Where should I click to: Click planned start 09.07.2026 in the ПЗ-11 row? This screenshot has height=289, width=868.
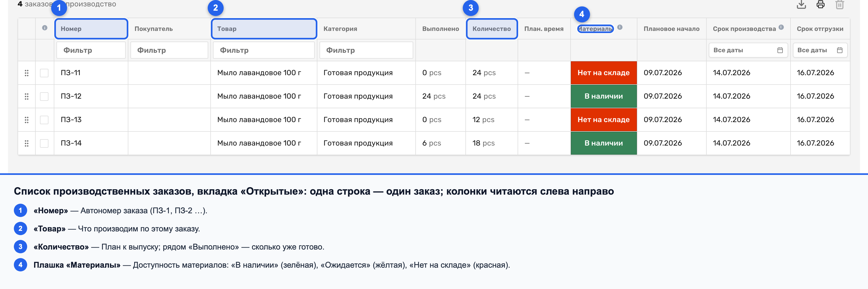662,73
